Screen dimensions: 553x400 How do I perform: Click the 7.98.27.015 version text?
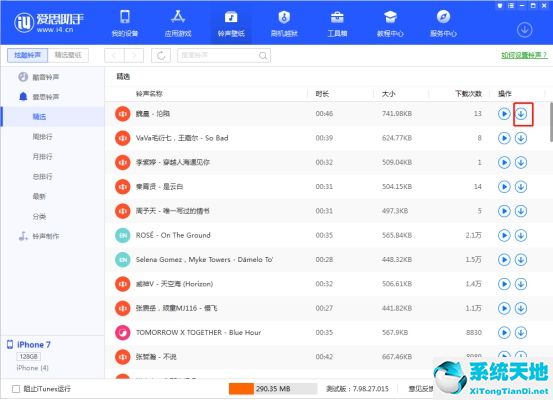pyautogui.click(x=370, y=389)
